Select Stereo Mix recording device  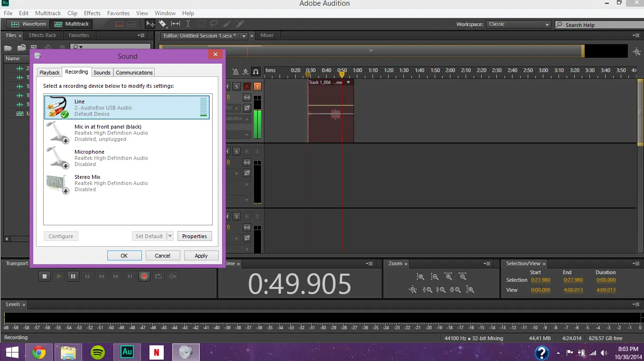(x=128, y=183)
